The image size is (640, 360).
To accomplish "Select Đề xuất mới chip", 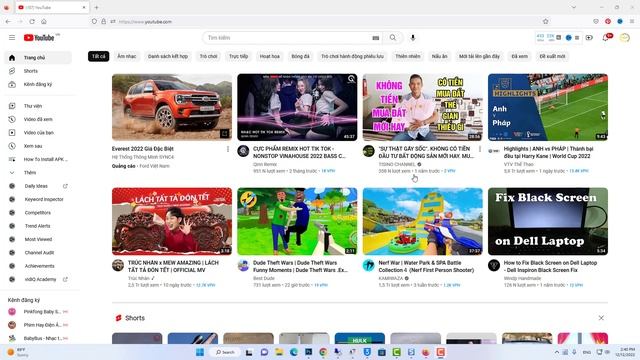I will coord(552,56).
